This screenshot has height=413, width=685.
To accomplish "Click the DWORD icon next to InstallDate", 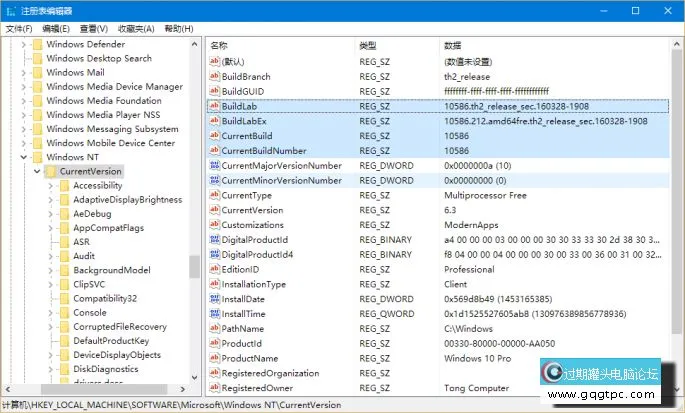I will tap(213, 299).
